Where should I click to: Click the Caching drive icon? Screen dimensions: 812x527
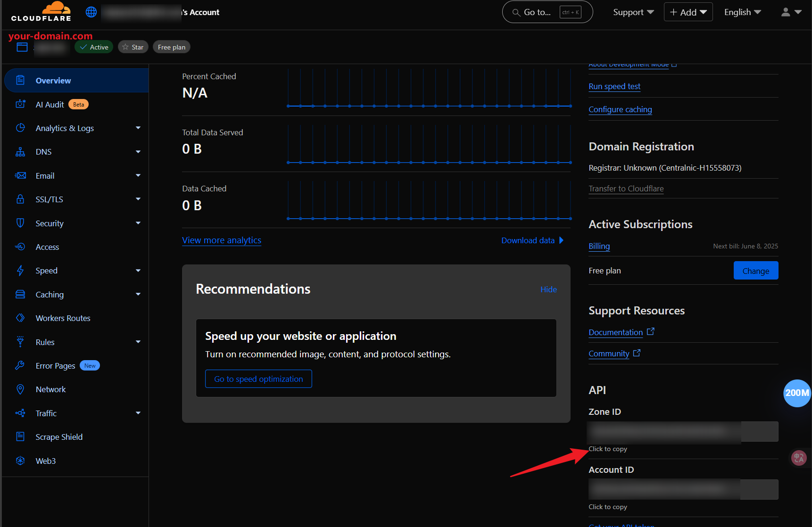20,294
